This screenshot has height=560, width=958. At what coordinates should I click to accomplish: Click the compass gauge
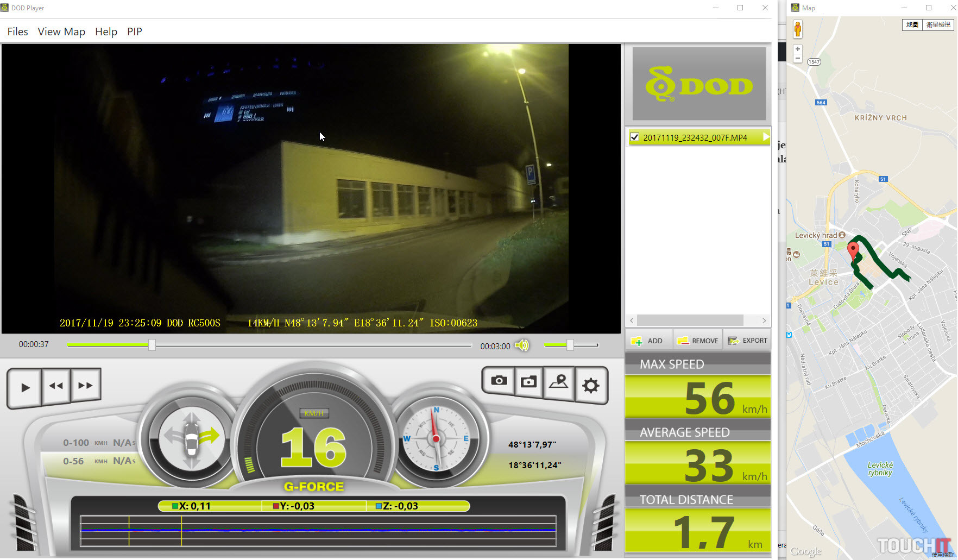(436, 438)
